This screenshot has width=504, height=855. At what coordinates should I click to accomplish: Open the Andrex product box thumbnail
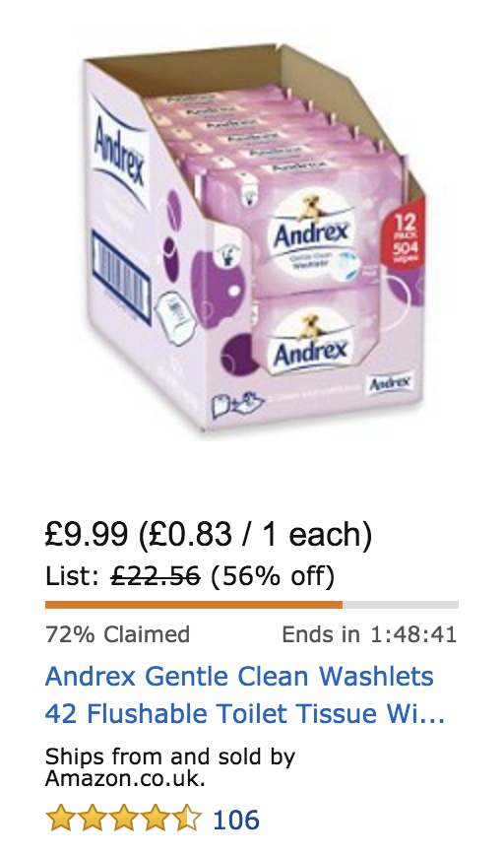point(252,240)
